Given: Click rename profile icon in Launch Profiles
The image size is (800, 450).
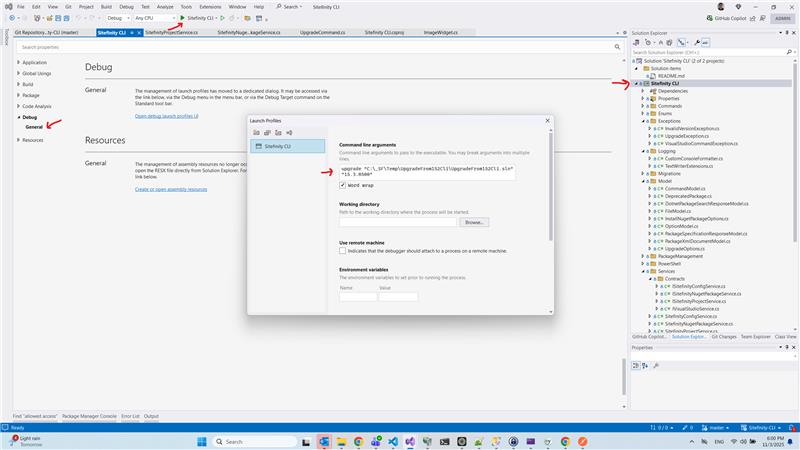Looking at the screenshot, I should pyautogui.click(x=289, y=133).
